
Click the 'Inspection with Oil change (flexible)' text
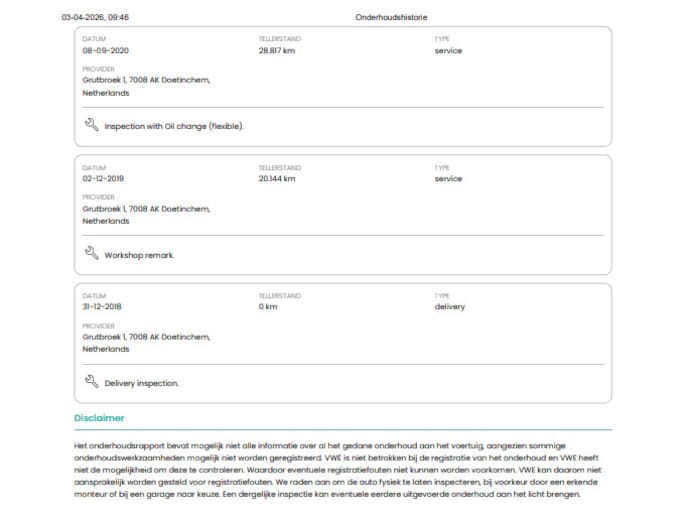coord(174,127)
